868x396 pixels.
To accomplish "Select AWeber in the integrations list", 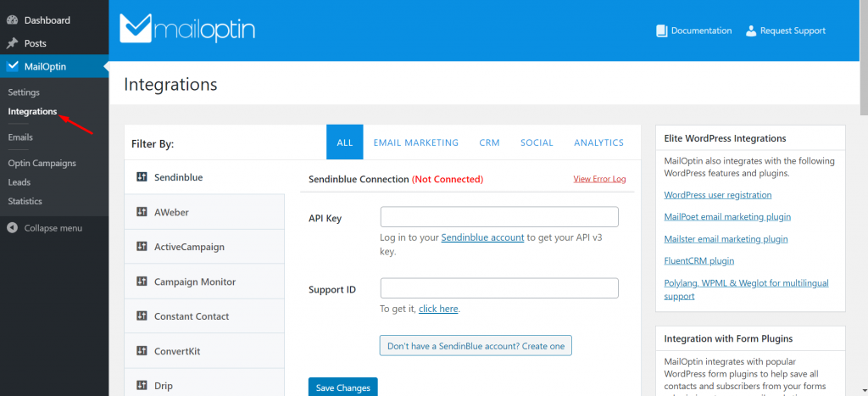I will (205, 212).
